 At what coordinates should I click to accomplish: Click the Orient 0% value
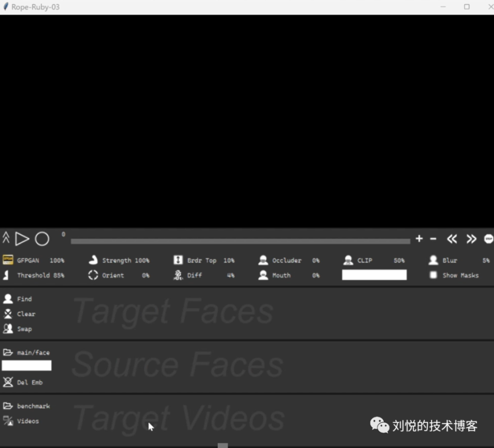[x=146, y=275]
